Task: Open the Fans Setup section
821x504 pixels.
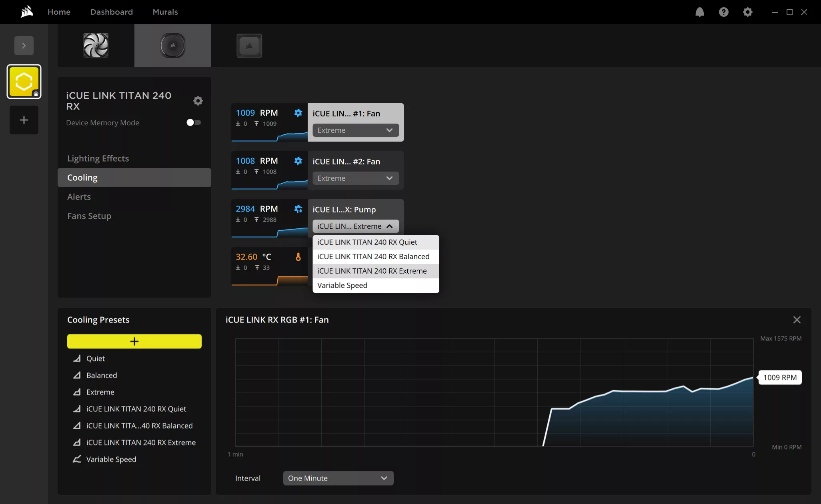Action: 134,216
